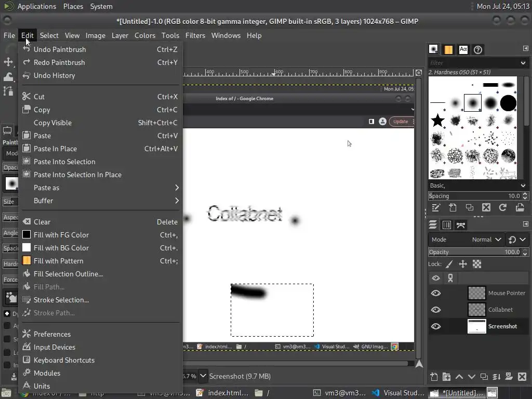Create a new layer group
Screen dimensions: 532x399
click(x=446, y=376)
